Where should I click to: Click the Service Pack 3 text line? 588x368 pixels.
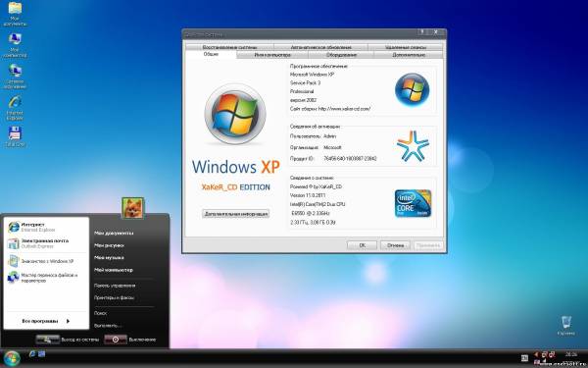point(305,82)
